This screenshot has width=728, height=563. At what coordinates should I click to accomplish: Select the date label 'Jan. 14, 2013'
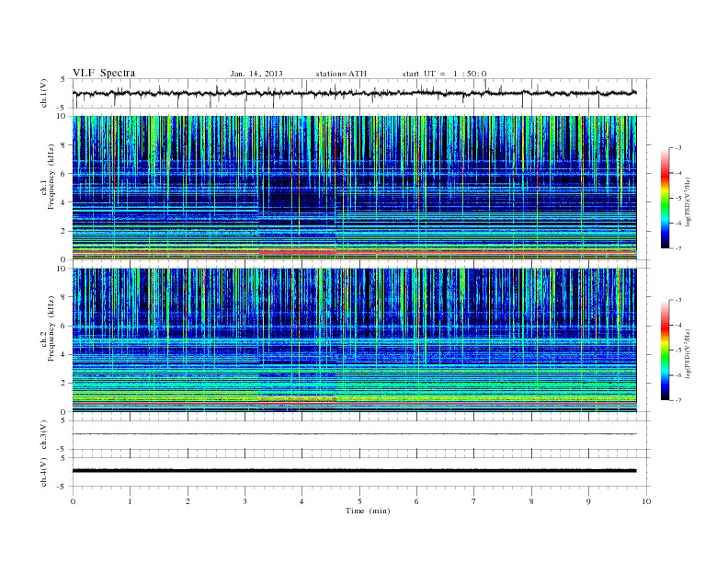click(x=256, y=74)
